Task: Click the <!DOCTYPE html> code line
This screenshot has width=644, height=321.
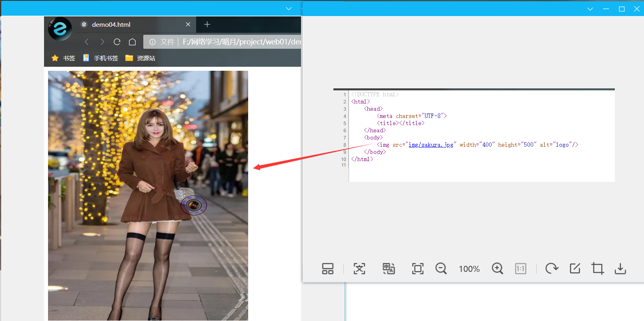Action: (x=375, y=94)
